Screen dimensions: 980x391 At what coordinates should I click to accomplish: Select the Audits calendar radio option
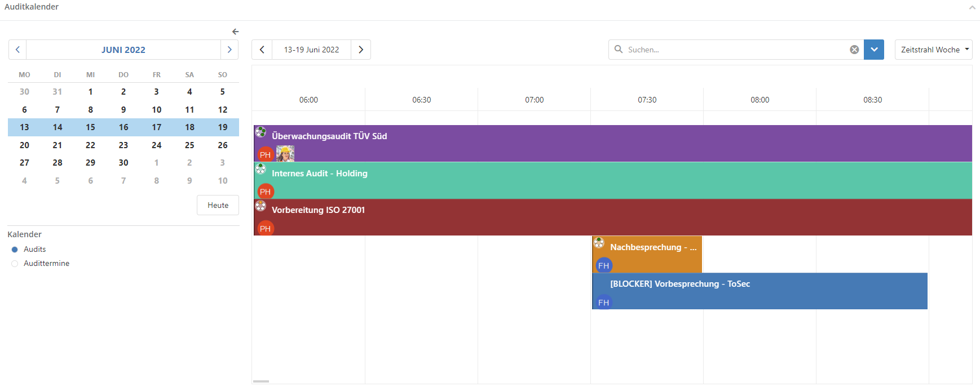pyautogui.click(x=15, y=250)
